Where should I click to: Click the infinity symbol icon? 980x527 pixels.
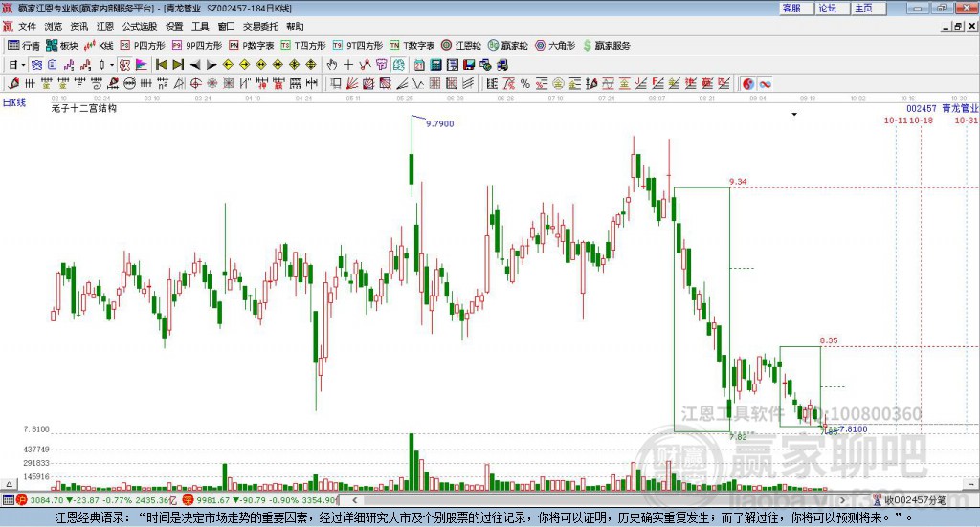tap(766, 83)
